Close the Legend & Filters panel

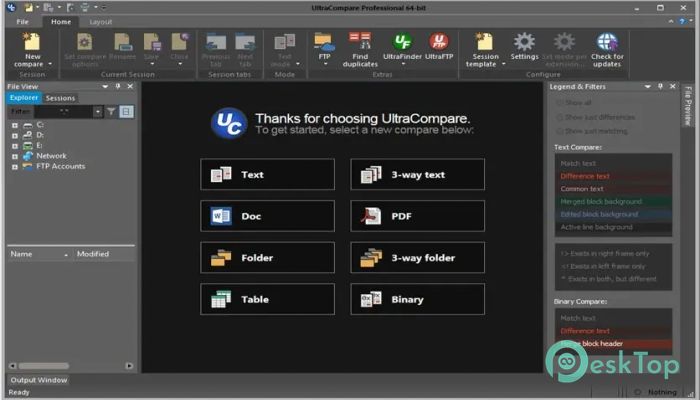[672, 86]
